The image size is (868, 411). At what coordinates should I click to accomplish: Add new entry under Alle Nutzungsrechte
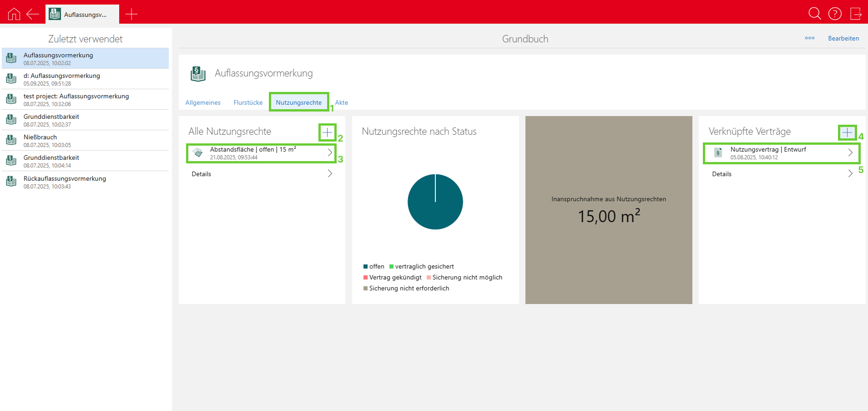tap(327, 132)
